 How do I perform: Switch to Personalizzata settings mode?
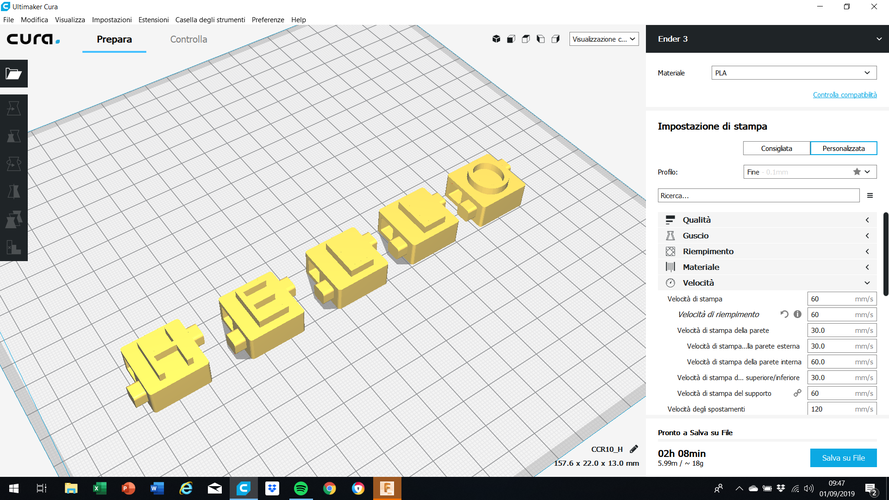point(844,148)
